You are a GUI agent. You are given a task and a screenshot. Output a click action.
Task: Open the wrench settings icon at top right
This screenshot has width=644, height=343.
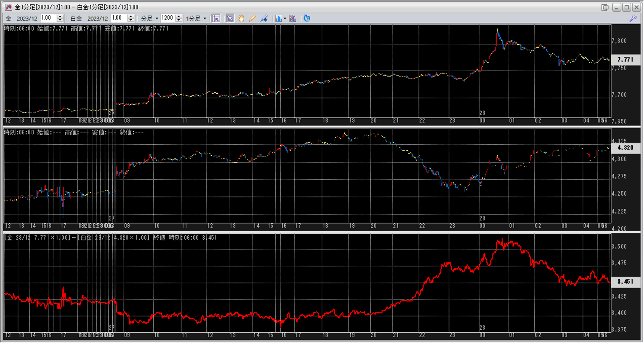coord(633,18)
